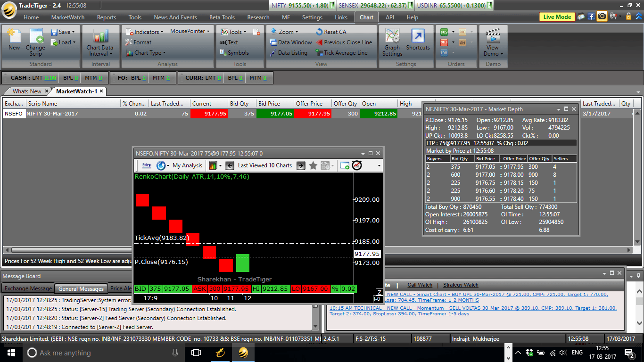Open Task View on the taskbar
The width and height of the screenshot is (644, 362).
(x=196, y=353)
